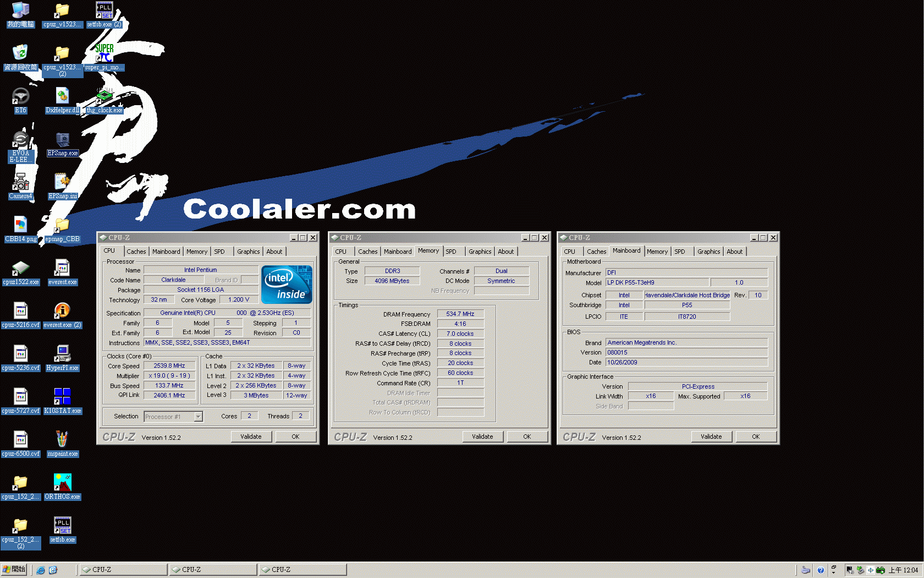Screen dimensions: 924x578
Task: Click Validate in the Mainboard tab window
Action: click(x=711, y=437)
